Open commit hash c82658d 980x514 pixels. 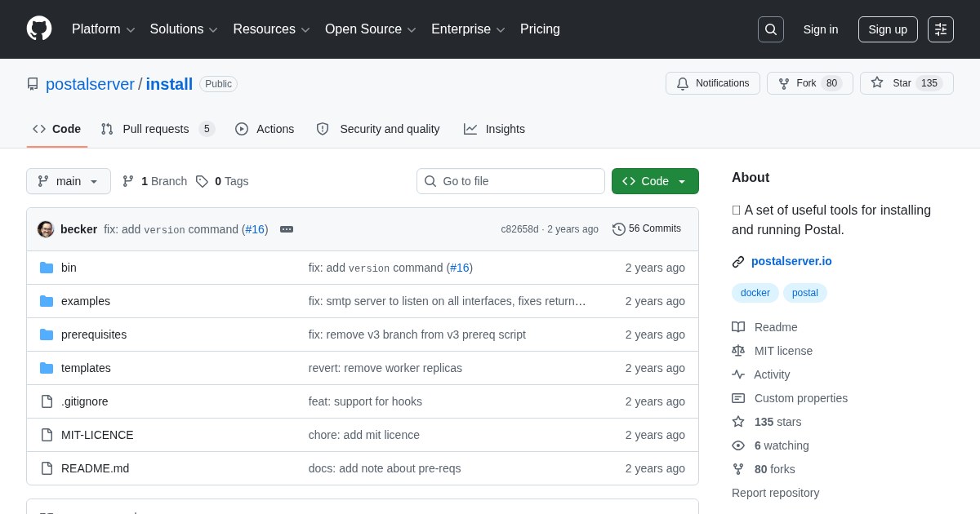519,229
